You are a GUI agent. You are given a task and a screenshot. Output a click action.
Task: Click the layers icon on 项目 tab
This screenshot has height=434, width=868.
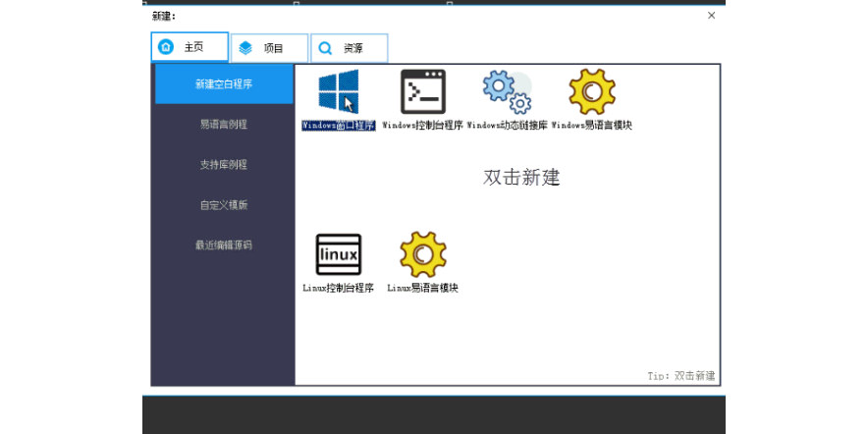pos(245,48)
